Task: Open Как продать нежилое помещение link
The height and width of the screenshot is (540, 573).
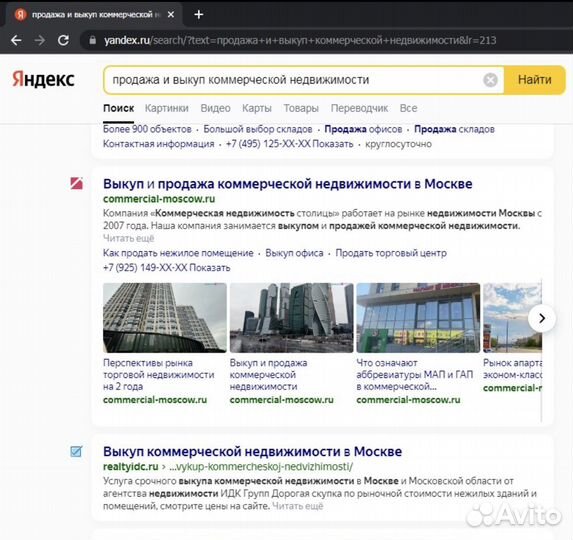Action: [x=178, y=253]
